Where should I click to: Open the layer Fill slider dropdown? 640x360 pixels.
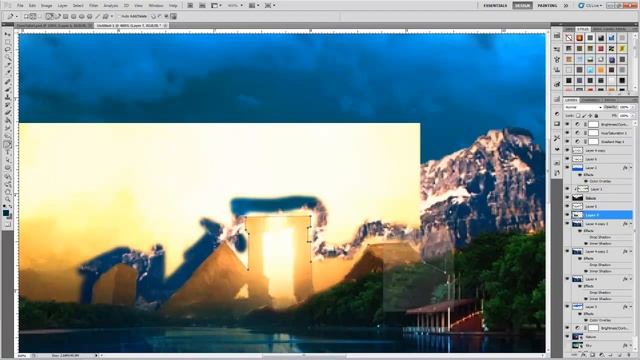pos(633,116)
